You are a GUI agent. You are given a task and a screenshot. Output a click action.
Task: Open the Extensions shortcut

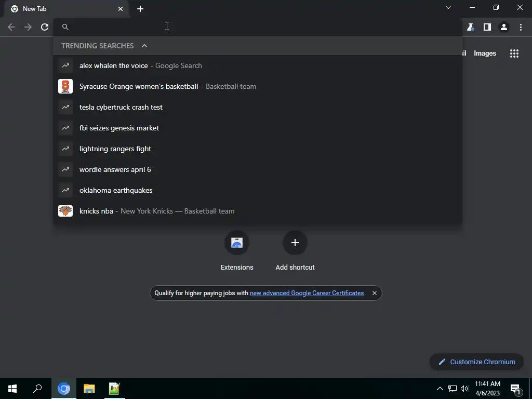237,251
